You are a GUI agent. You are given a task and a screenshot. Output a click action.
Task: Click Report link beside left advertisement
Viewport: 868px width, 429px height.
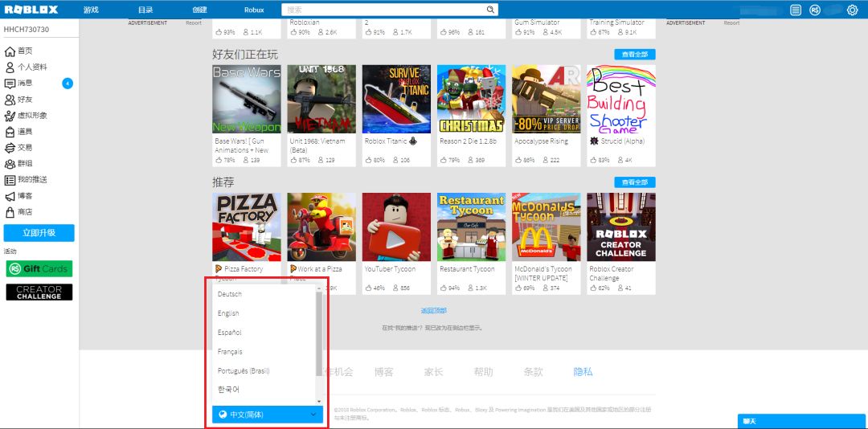click(194, 23)
